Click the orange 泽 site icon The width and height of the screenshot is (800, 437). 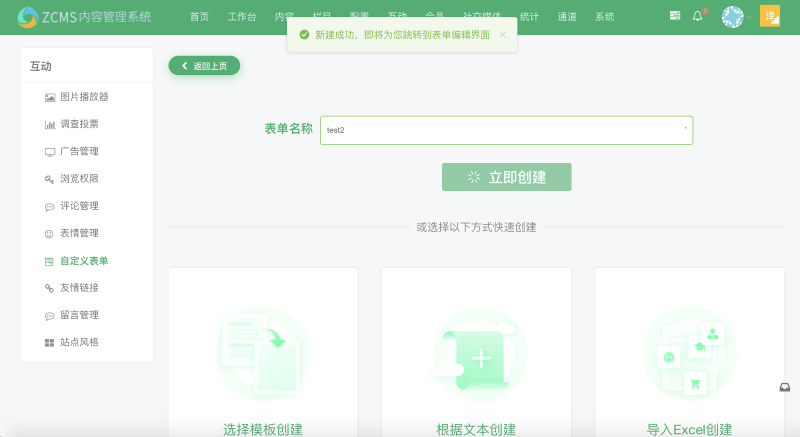tap(770, 16)
